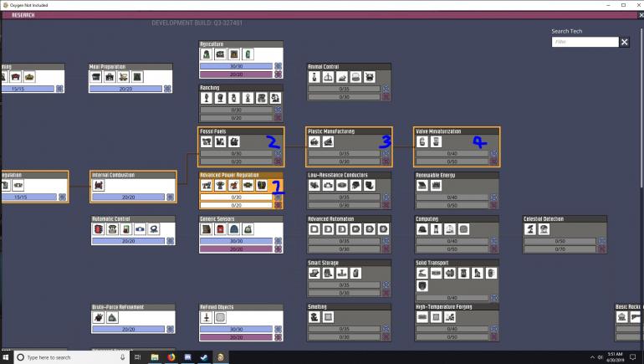Select first icon in Smart Storage card
Viewport: 644px width, 364px height.
point(314,273)
